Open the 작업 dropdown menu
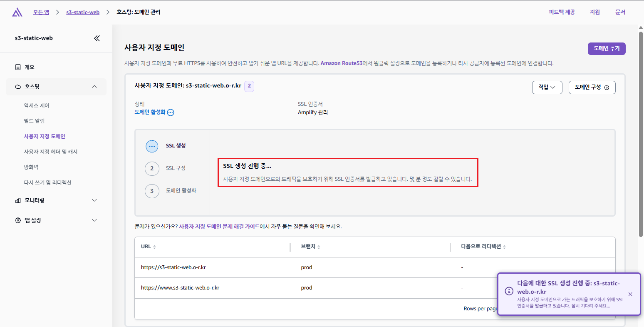Image resolution: width=644 pixels, height=327 pixels. [547, 87]
